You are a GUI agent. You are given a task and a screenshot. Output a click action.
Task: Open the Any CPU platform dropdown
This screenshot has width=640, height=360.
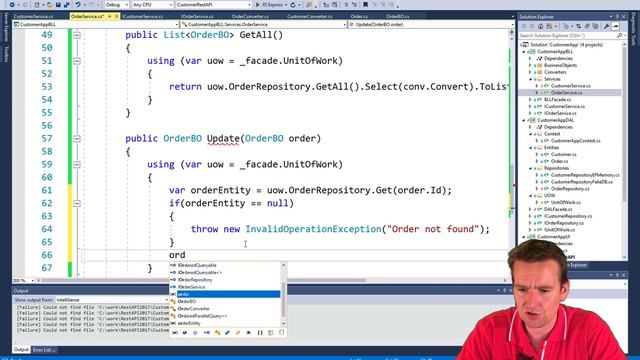[153, 5]
